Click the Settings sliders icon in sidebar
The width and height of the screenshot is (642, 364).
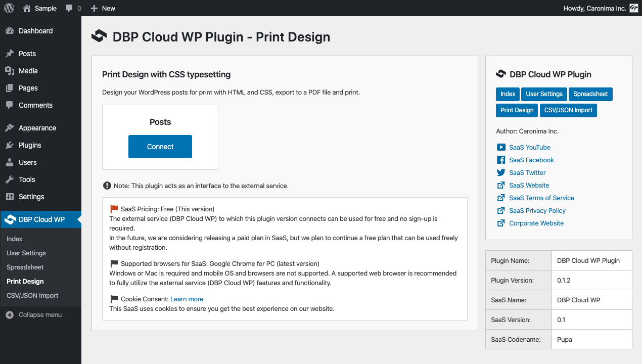(x=10, y=197)
